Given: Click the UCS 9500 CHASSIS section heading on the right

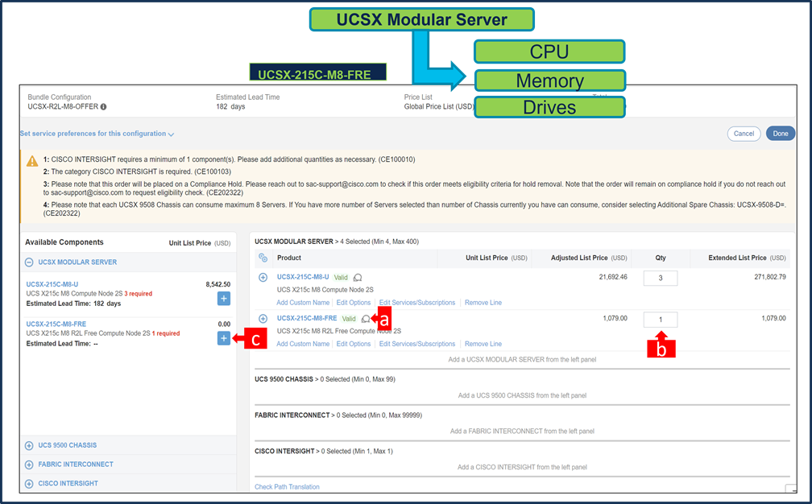Looking at the screenshot, I should [x=284, y=379].
